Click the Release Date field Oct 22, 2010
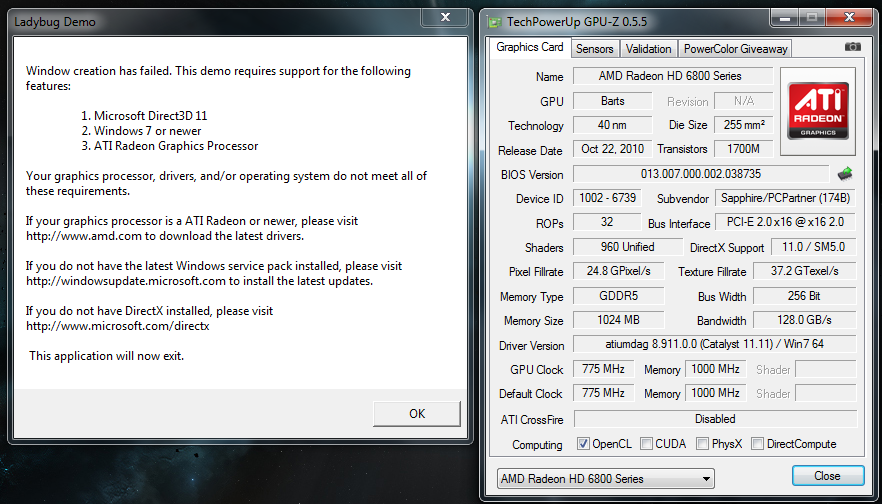The image size is (882, 504). coord(613,149)
